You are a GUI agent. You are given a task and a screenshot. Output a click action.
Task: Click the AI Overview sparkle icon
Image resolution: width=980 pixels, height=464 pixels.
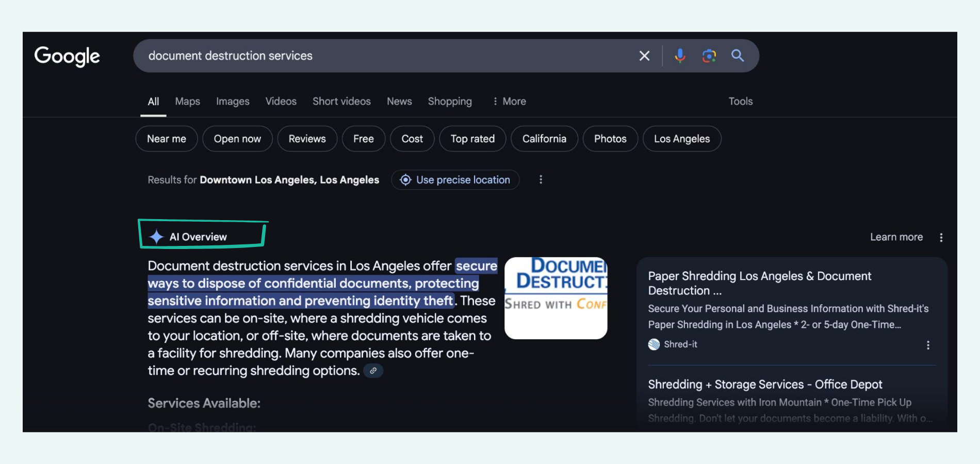(x=156, y=237)
